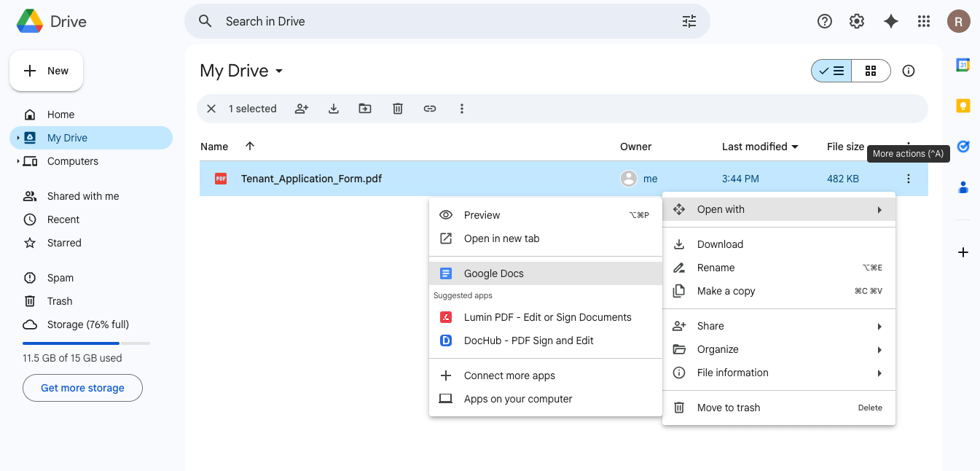Click the three dots on Tenant_Application_Form.pdf row
This screenshot has height=471, width=980.
[909, 179]
